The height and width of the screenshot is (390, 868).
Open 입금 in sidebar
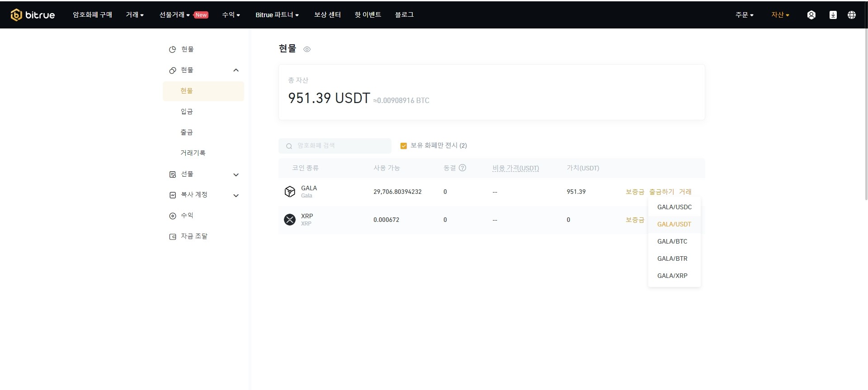[x=187, y=112]
